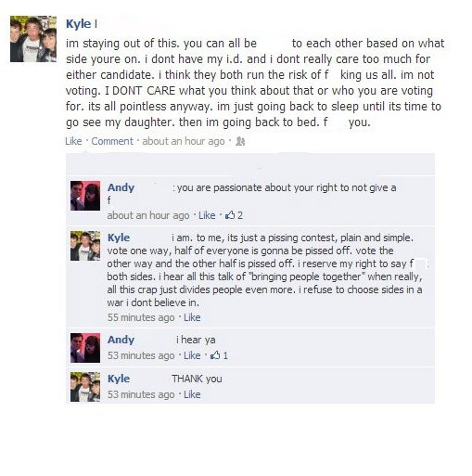Click Andy's avatar on first comment
The height and width of the screenshot is (476, 472).
85,196
